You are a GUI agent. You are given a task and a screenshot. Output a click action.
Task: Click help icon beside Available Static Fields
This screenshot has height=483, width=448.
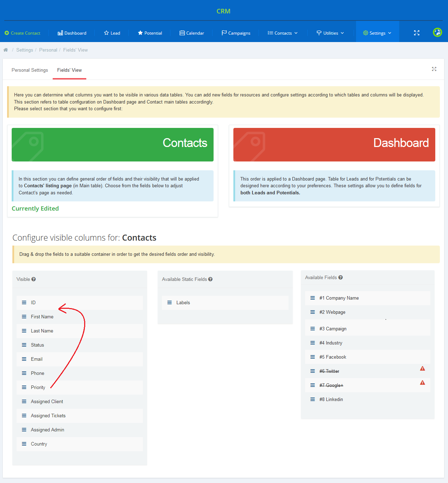tap(210, 279)
